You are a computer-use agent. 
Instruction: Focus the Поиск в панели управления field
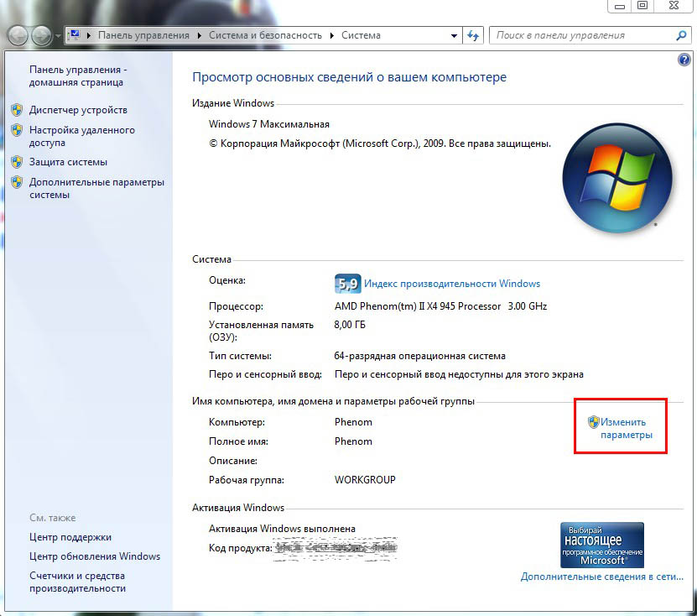tap(583, 36)
